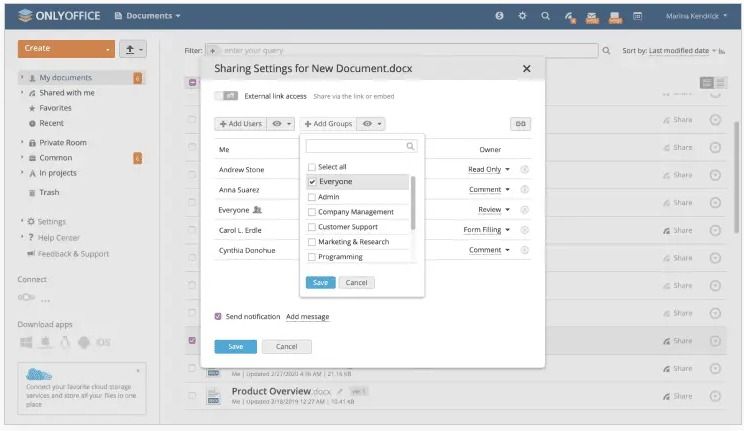This screenshot has height=431, width=744.
Task: Open the calendar icon in header
Action: tap(637, 16)
